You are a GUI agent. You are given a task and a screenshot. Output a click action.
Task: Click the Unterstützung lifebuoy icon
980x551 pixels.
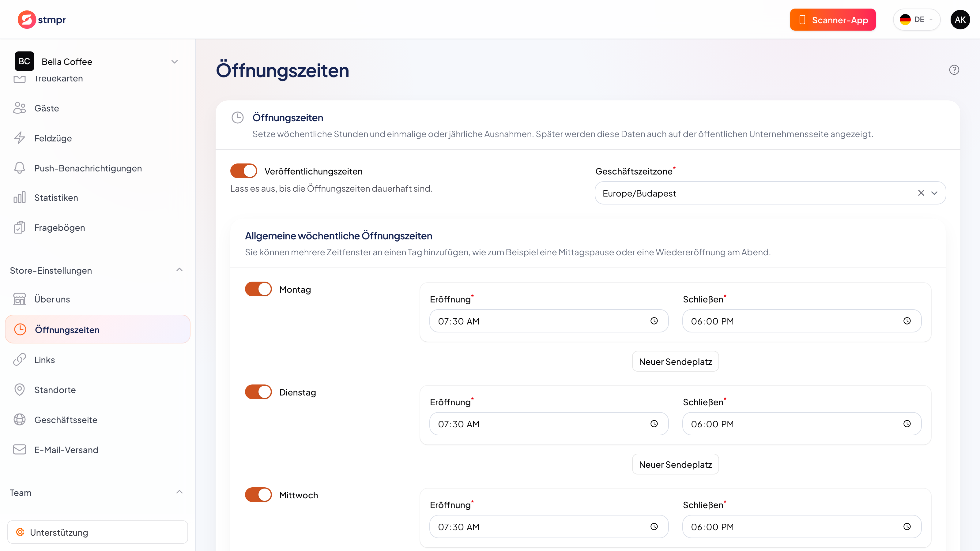click(x=20, y=532)
